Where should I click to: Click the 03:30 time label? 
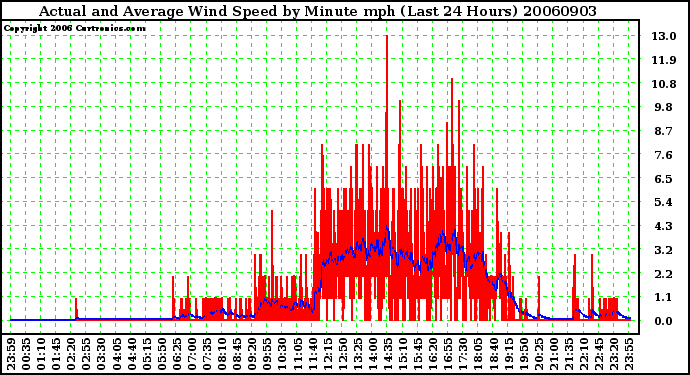tap(101, 354)
